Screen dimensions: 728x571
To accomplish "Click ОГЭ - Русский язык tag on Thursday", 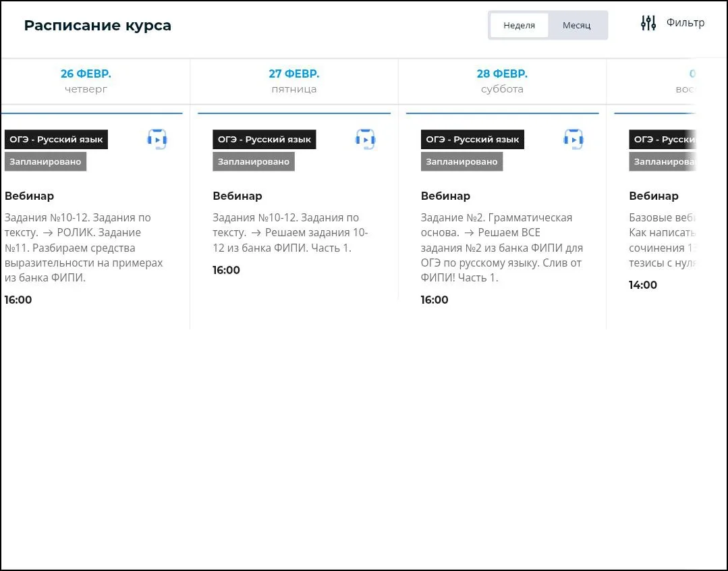I will point(56,140).
